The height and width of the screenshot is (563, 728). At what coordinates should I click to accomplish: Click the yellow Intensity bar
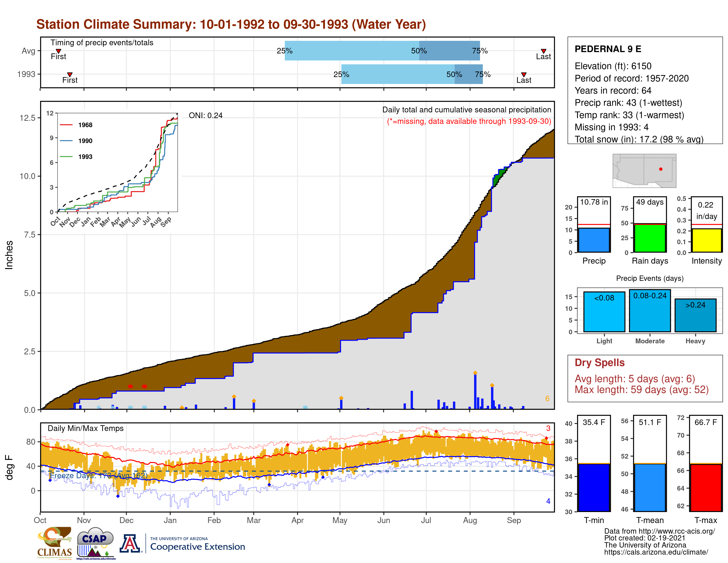pyautogui.click(x=706, y=240)
